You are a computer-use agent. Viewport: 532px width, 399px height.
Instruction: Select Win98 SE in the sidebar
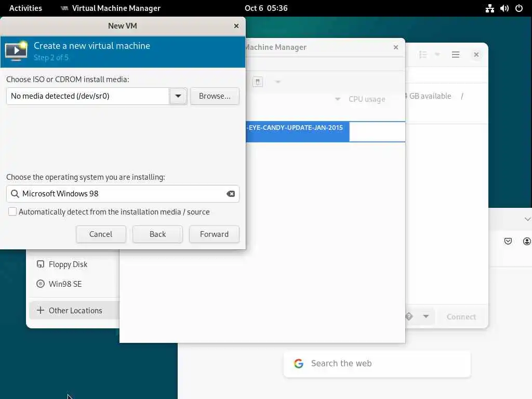[65, 284]
